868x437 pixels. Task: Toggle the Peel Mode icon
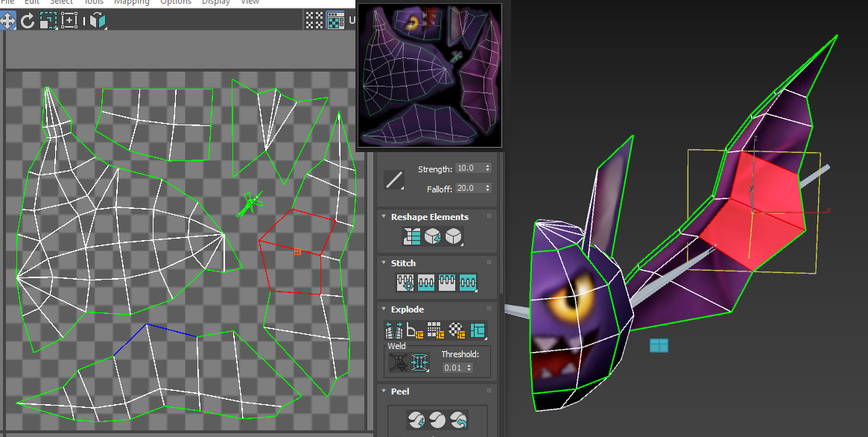[437, 419]
